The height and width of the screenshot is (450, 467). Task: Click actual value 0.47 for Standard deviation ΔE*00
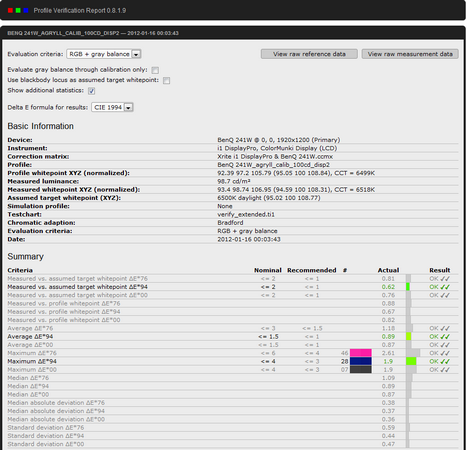[x=388, y=444]
